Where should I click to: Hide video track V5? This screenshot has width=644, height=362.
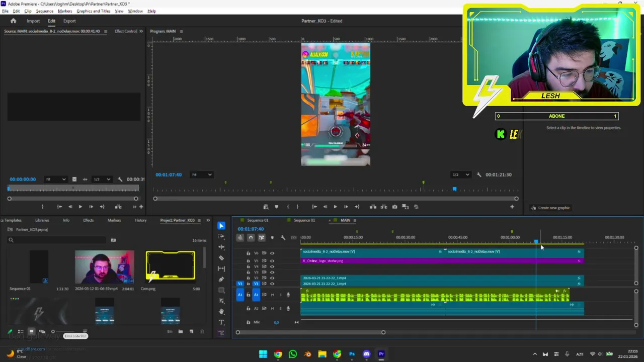[x=272, y=261]
